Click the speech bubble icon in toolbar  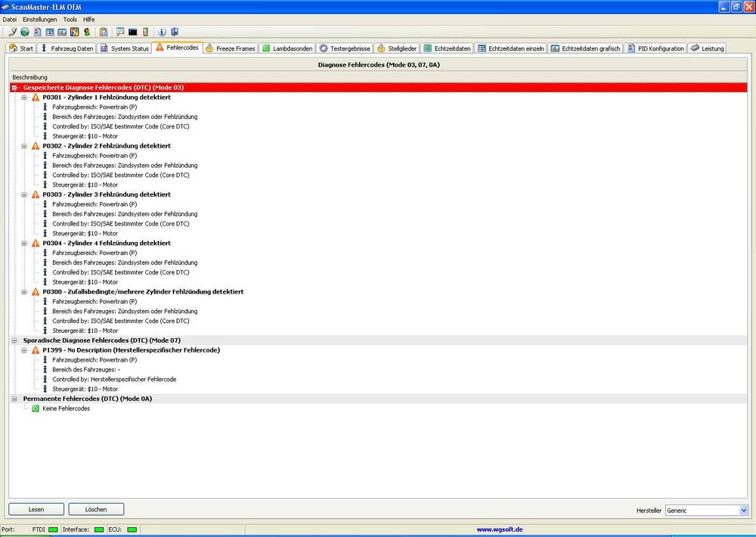[x=120, y=33]
